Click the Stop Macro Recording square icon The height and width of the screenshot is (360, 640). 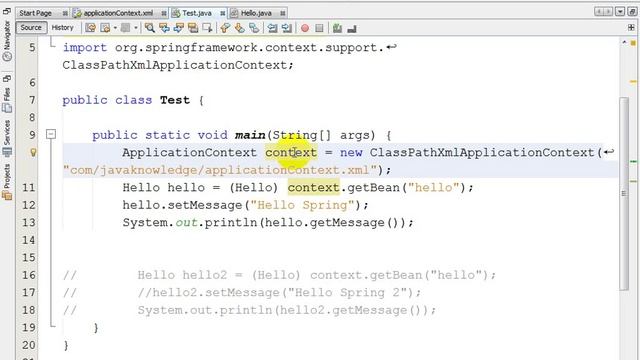coord(319,28)
